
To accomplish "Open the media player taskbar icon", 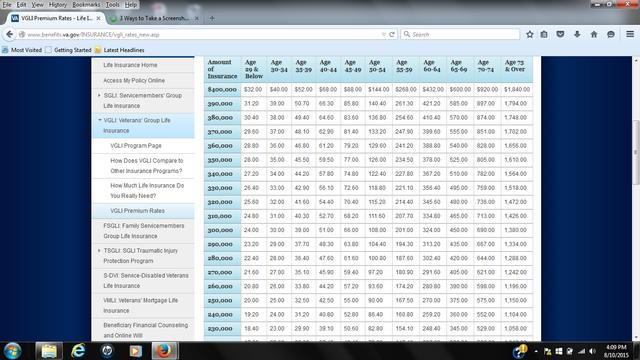I will click(136, 351).
